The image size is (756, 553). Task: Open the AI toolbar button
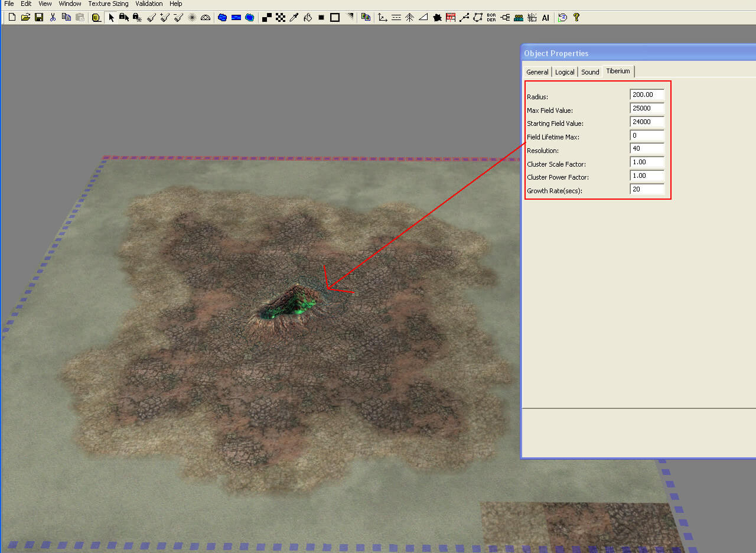tap(545, 18)
